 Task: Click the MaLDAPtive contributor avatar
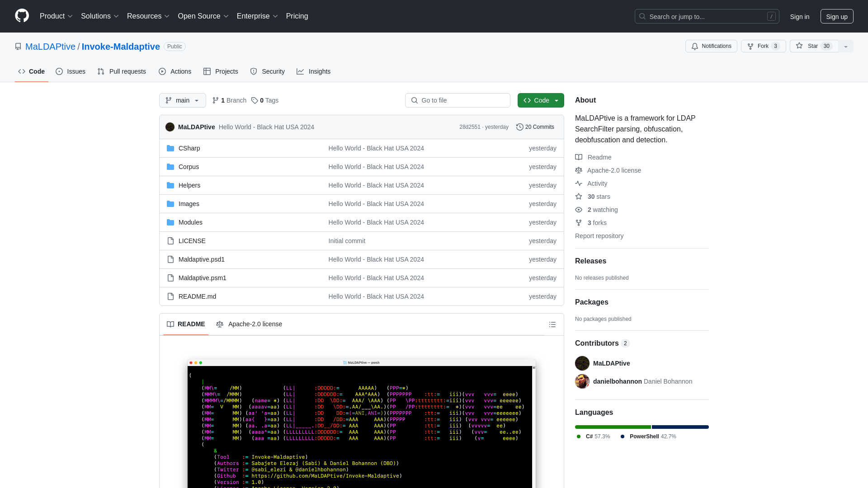pos(582,363)
